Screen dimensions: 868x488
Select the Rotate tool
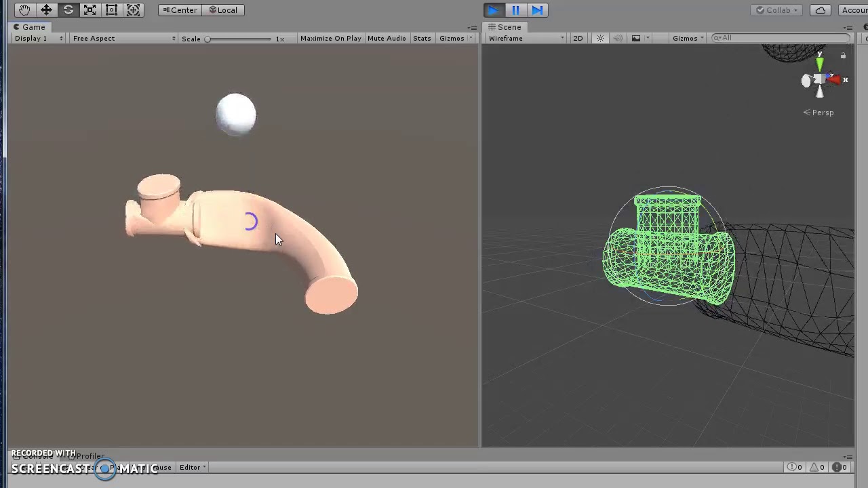[68, 10]
